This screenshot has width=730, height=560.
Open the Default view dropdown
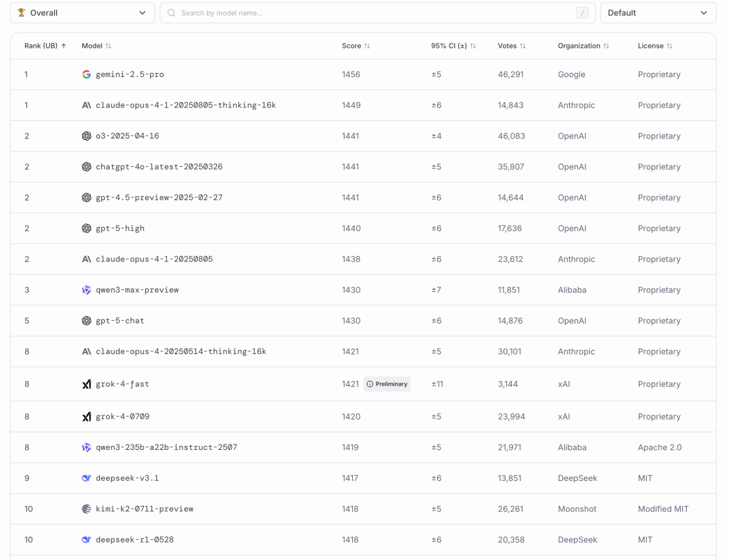point(658,13)
